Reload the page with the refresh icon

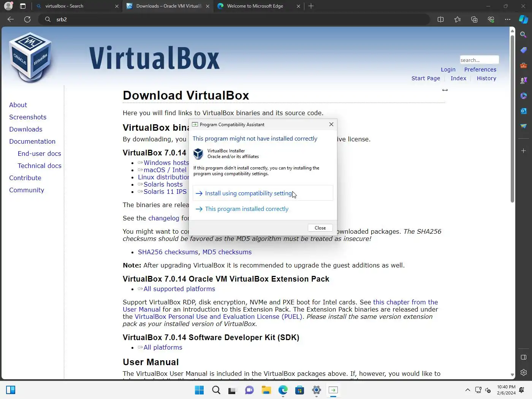point(27,19)
